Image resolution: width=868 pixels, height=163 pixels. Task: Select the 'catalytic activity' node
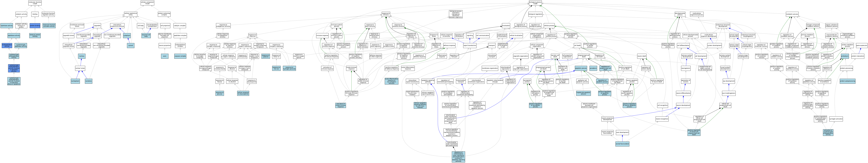pos(21,14)
